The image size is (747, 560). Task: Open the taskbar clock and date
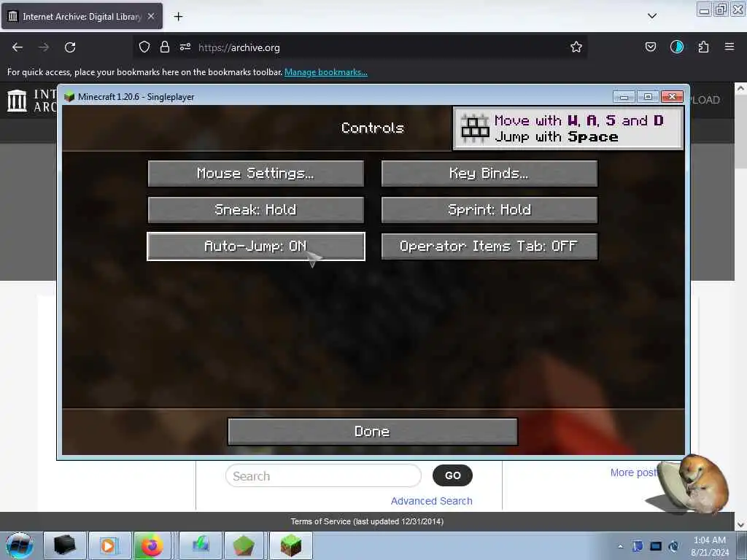tap(710, 545)
